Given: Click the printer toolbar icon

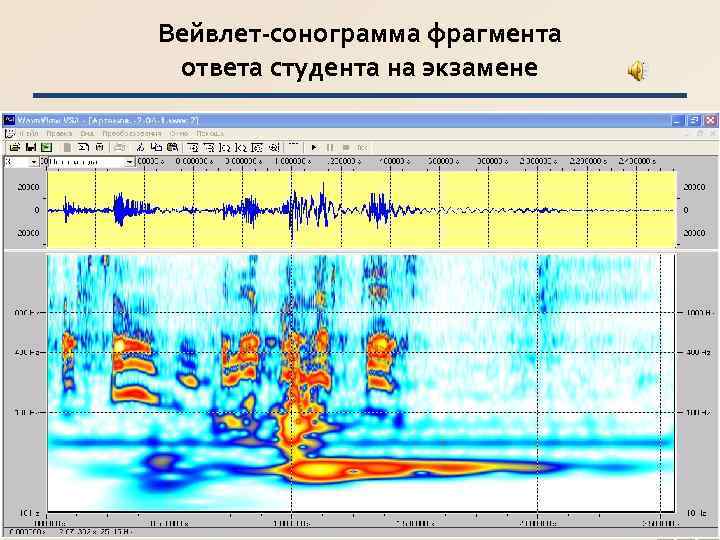Looking at the screenshot, I should coord(120,147).
